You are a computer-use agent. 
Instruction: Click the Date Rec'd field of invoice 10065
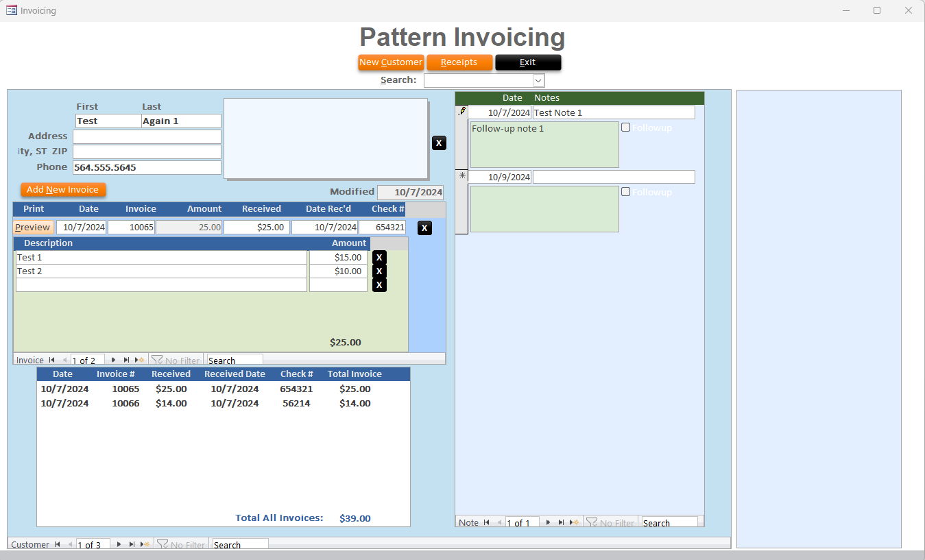pos(324,228)
